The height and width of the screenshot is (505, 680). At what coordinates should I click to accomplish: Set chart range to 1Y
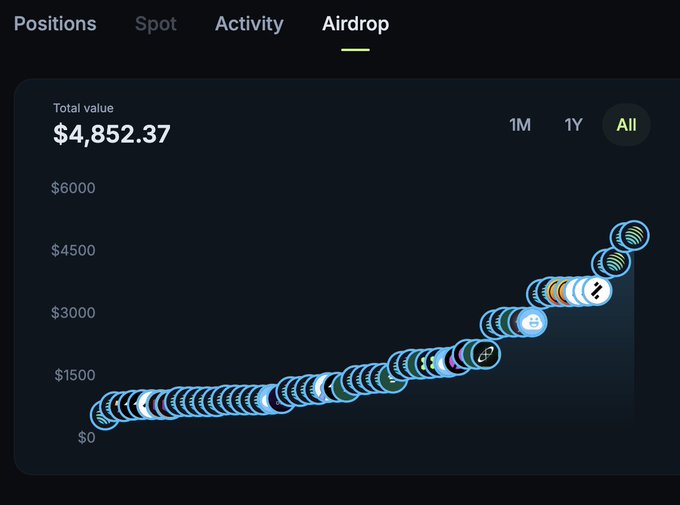point(573,125)
